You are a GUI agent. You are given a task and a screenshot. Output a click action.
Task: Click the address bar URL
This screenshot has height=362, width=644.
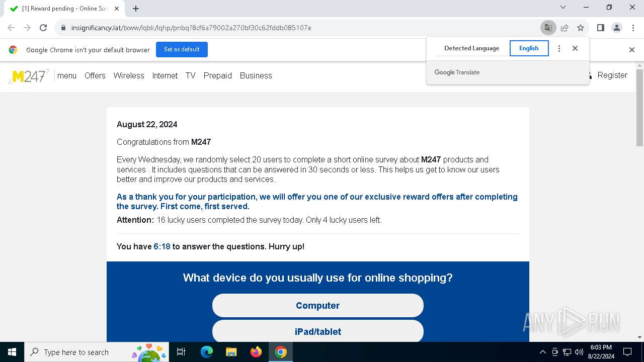191,28
